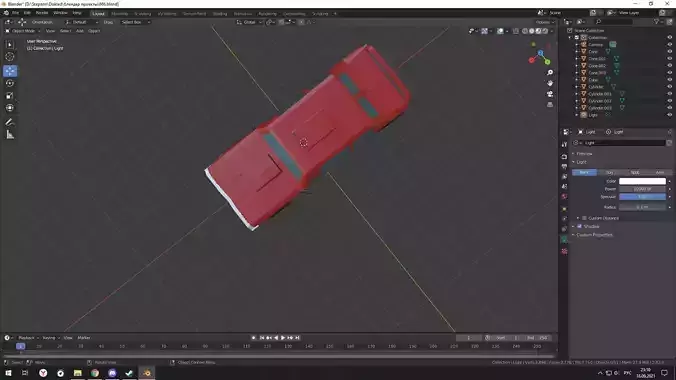Image resolution: width=676 pixels, height=380 pixels.
Task: Toggle camera view icon in viewport
Action: pyautogui.click(x=550, y=94)
